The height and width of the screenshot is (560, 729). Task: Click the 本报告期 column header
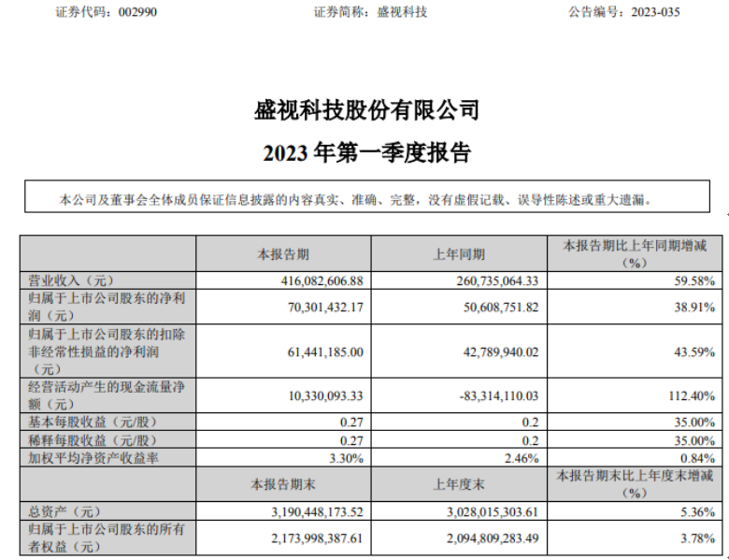click(283, 254)
